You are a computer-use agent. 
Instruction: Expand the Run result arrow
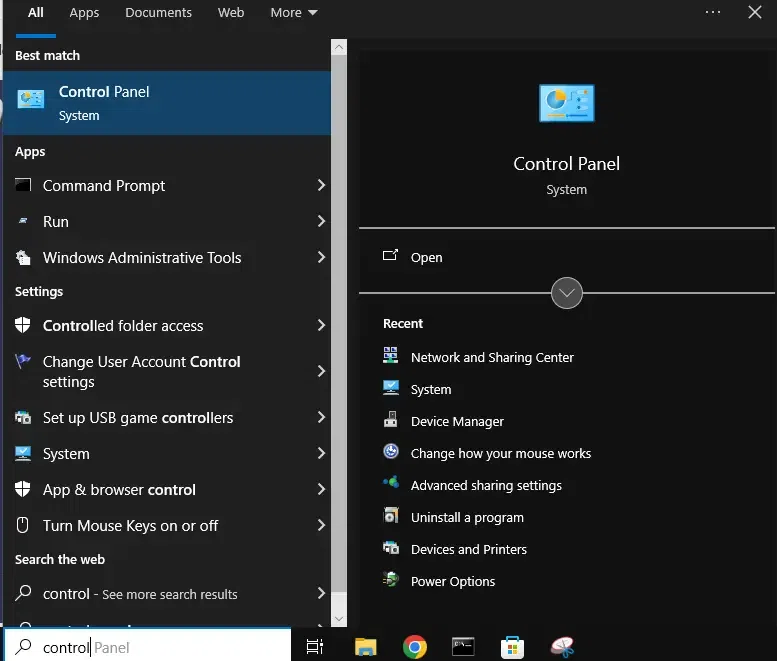pyautogui.click(x=321, y=221)
